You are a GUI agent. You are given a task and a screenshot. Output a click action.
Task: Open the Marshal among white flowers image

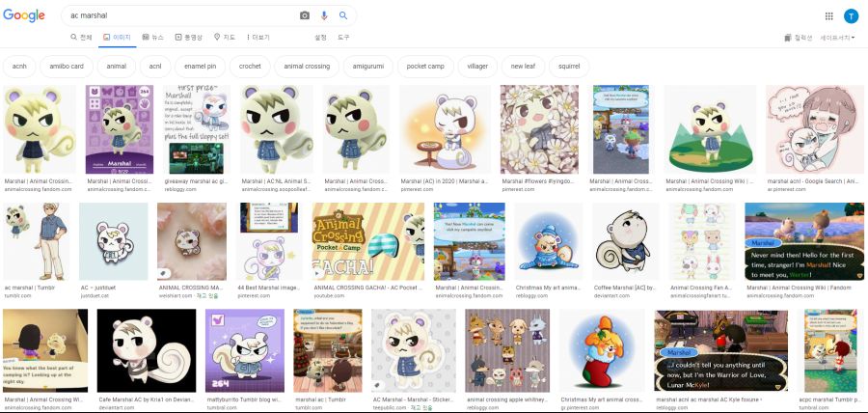point(540,129)
